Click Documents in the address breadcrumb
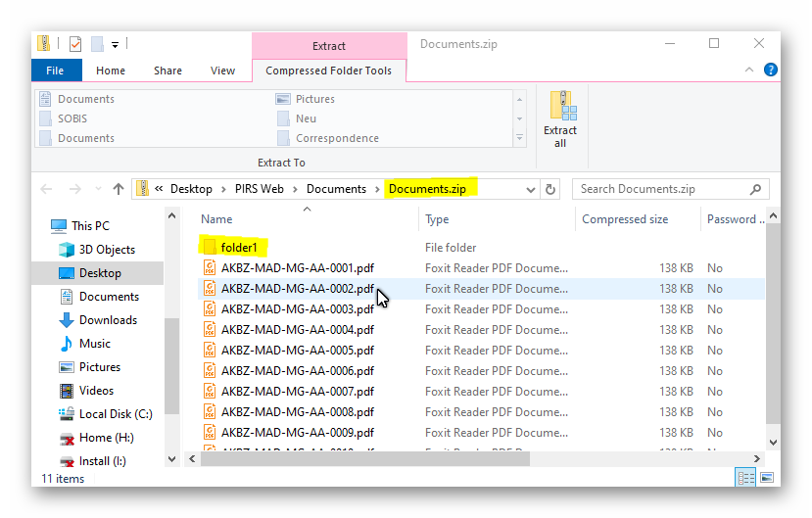 [x=336, y=189]
